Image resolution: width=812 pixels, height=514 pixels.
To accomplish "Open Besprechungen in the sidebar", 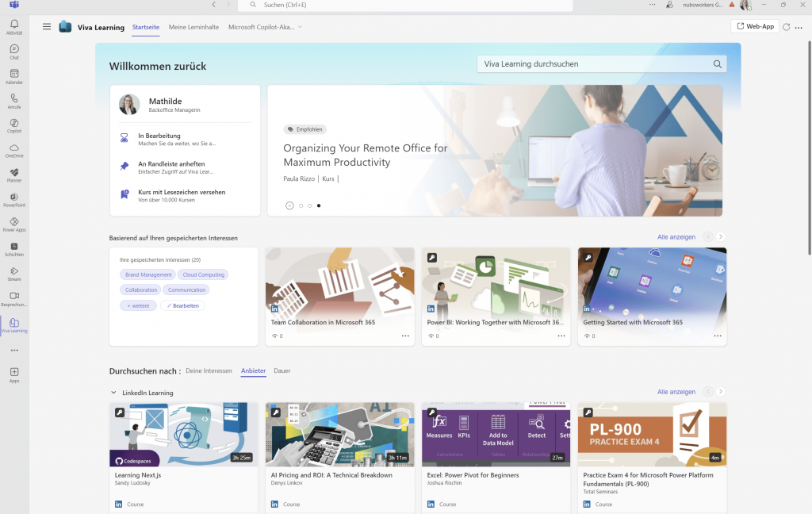I will tap(14, 299).
